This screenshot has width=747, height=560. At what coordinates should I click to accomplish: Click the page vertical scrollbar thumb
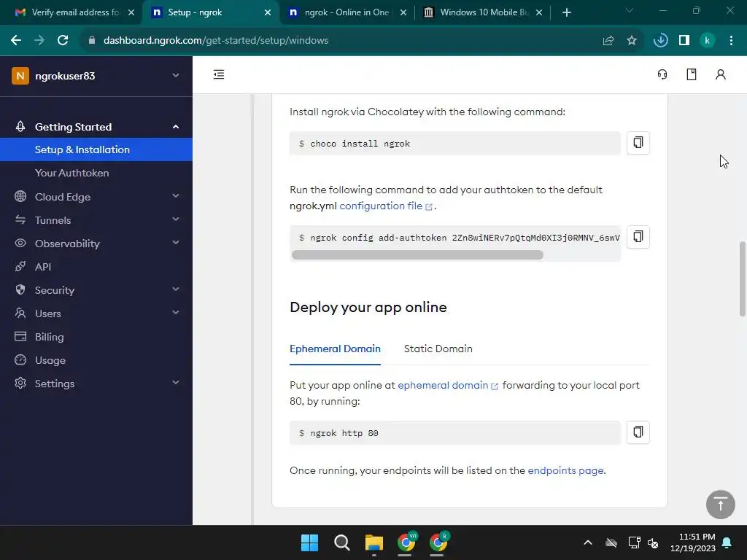point(742,279)
